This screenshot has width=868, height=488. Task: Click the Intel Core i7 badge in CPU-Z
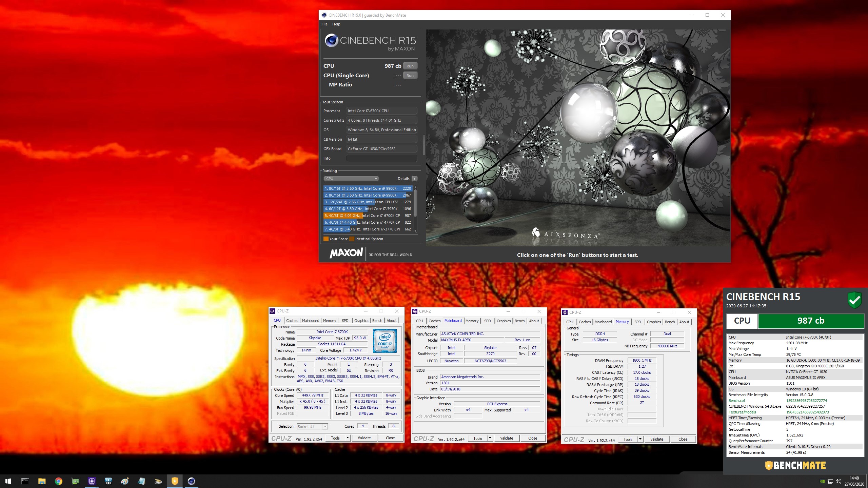[x=384, y=341]
